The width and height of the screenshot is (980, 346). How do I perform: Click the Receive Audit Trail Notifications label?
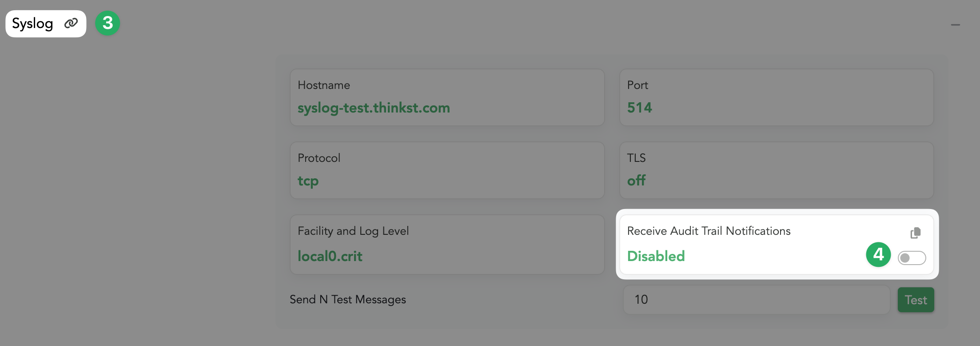[709, 231]
